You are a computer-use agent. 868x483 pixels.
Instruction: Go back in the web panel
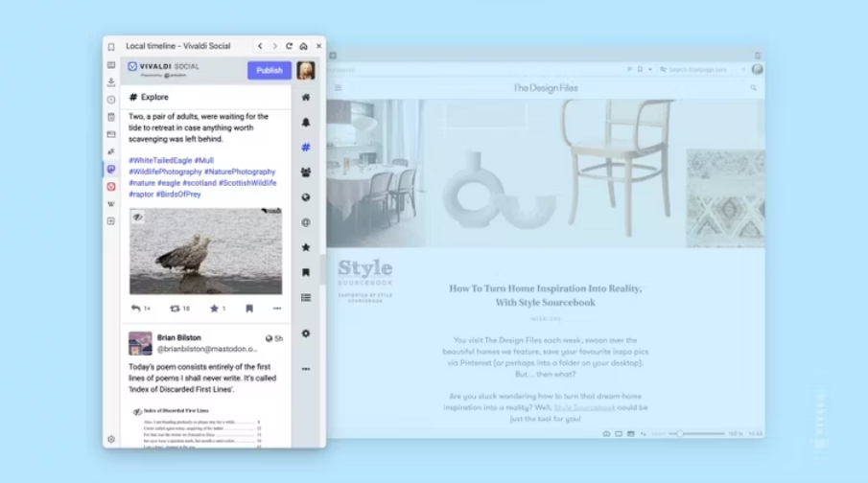tap(260, 46)
